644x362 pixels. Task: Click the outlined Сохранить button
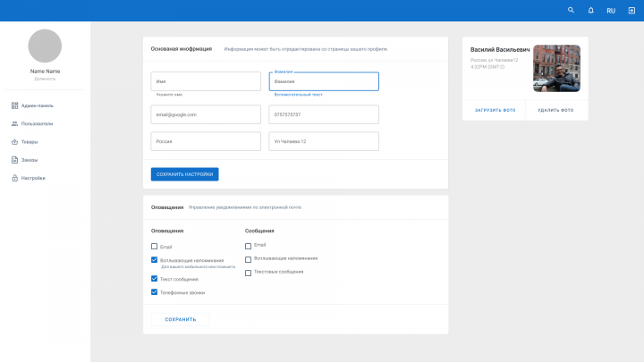click(181, 319)
